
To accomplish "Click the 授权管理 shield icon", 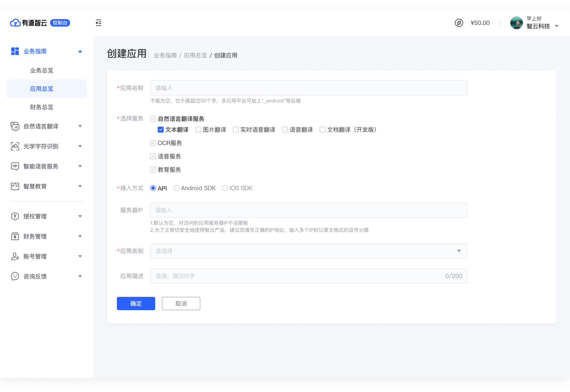I will coord(15,216).
